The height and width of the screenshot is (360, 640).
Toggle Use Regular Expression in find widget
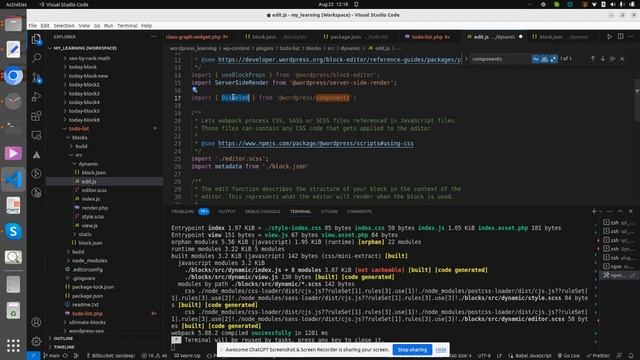pos(553,59)
